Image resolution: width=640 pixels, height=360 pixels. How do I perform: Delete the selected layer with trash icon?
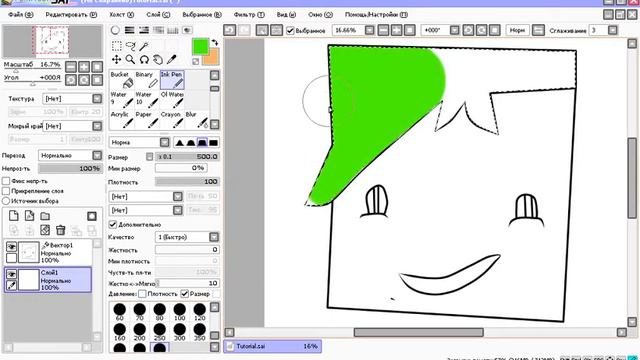tap(60, 230)
